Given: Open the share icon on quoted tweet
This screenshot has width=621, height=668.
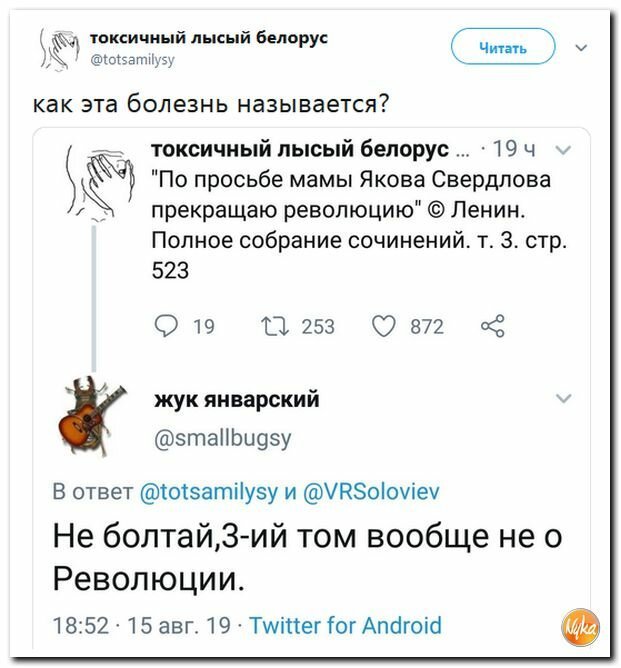Looking at the screenshot, I should pos(493,326).
